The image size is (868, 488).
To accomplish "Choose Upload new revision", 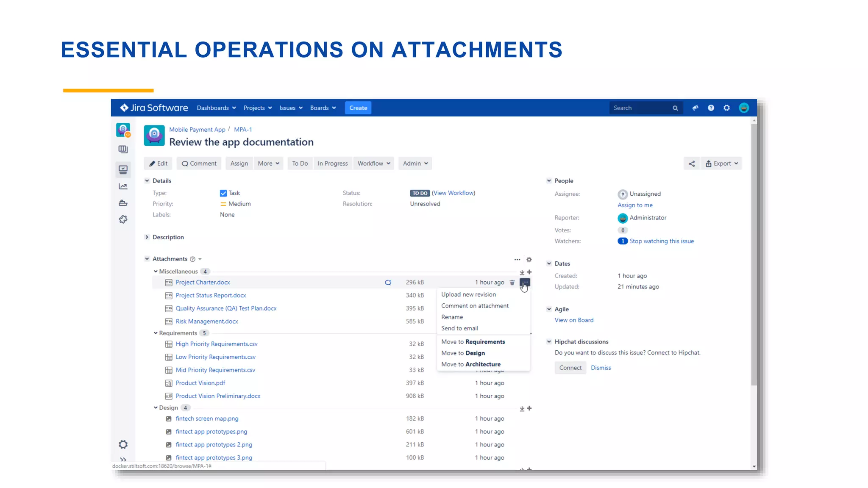I will point(468,294).
